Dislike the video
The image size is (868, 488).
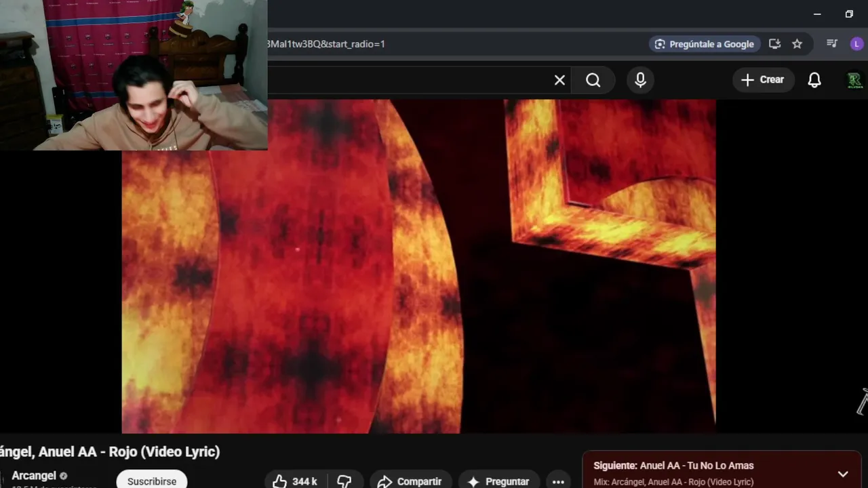tap(344, 481)
